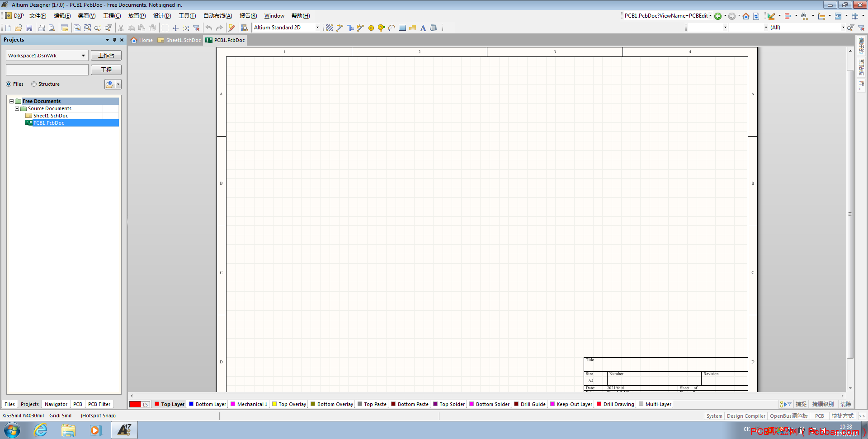This screenshot has height=439, width=868.
Task: Click the Windows Start button
Action: (x=12, y=430)
